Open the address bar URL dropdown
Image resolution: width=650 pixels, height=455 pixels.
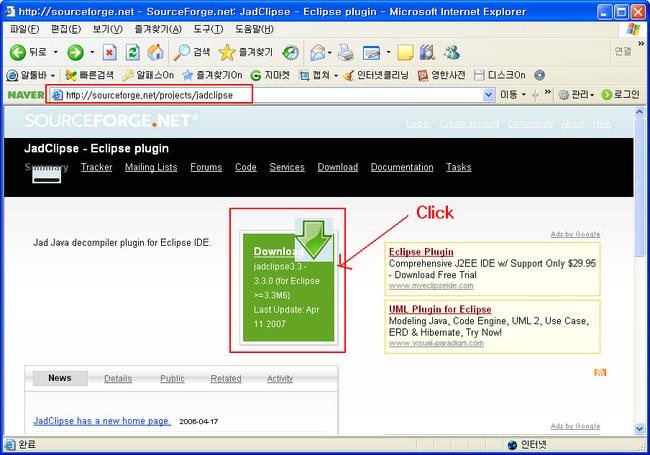[x=488, y=95]
